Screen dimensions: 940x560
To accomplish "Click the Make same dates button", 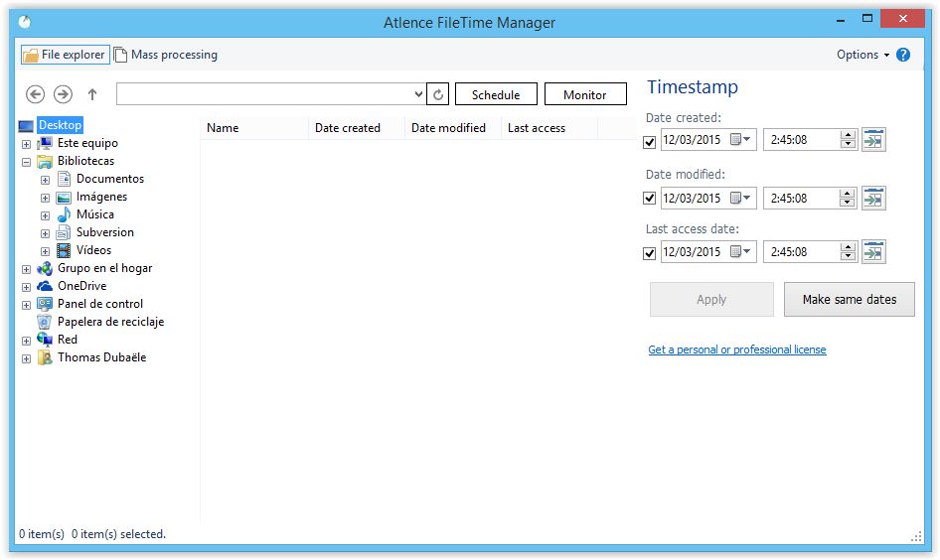I will point(850,300).
